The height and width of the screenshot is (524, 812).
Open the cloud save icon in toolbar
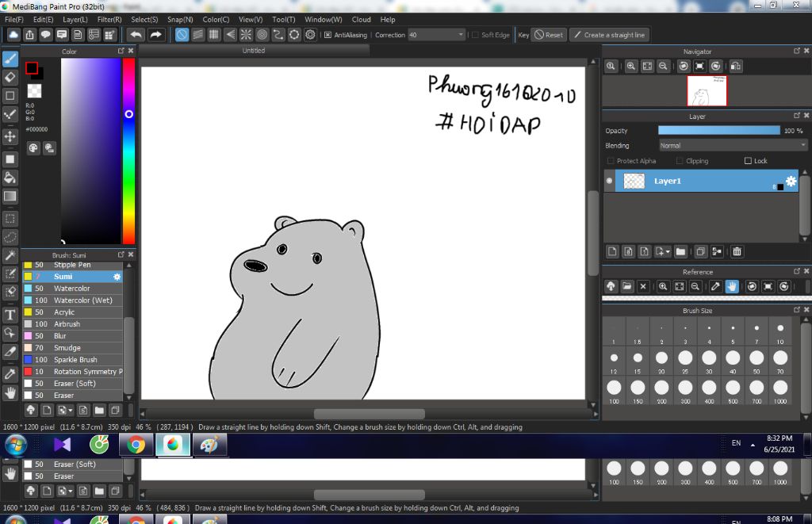pyautogui.click(x=13, y=35)
